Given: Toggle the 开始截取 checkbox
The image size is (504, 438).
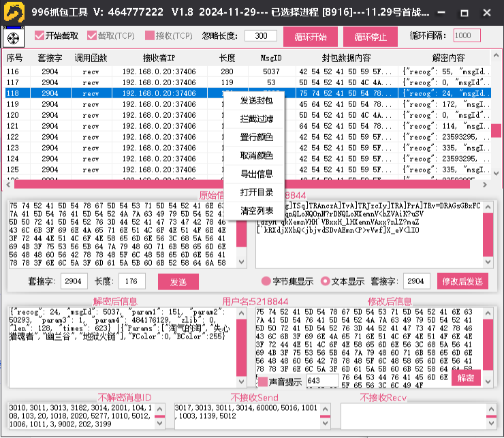Looking at the screenshot, I should pyautogui.click(x=40, y=36).
